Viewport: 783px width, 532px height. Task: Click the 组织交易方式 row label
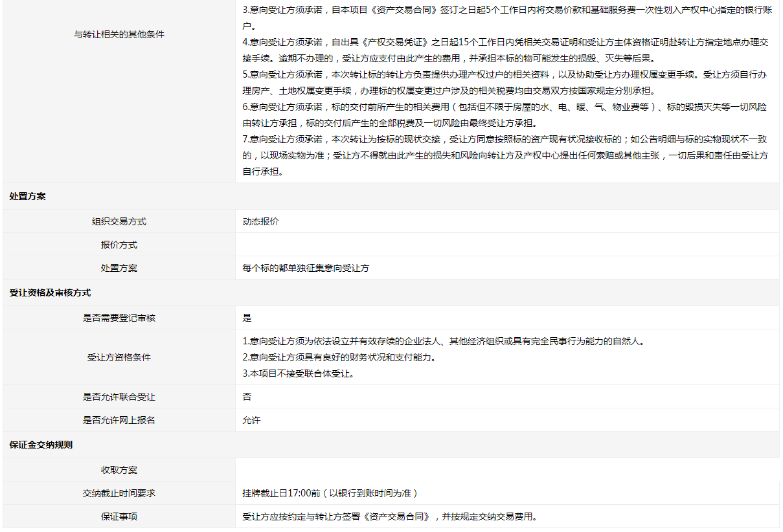tap(119, 221)
